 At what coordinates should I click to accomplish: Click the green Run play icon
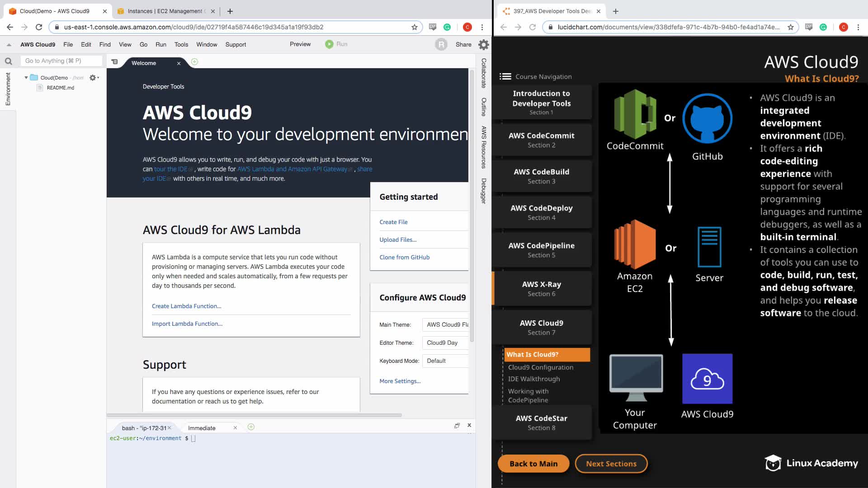[329, 44]
